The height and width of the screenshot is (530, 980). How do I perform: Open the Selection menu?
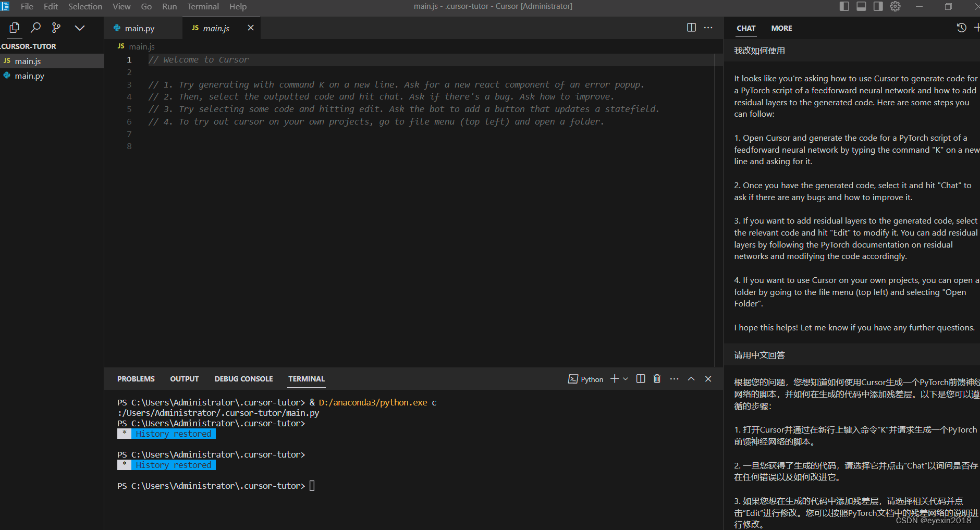coord(85,6)
